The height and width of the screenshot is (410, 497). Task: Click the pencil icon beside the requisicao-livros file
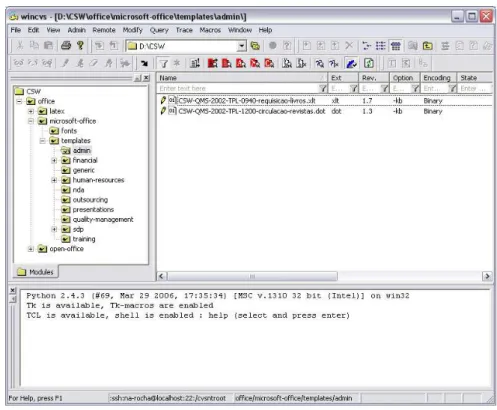[x=163, y=100]
